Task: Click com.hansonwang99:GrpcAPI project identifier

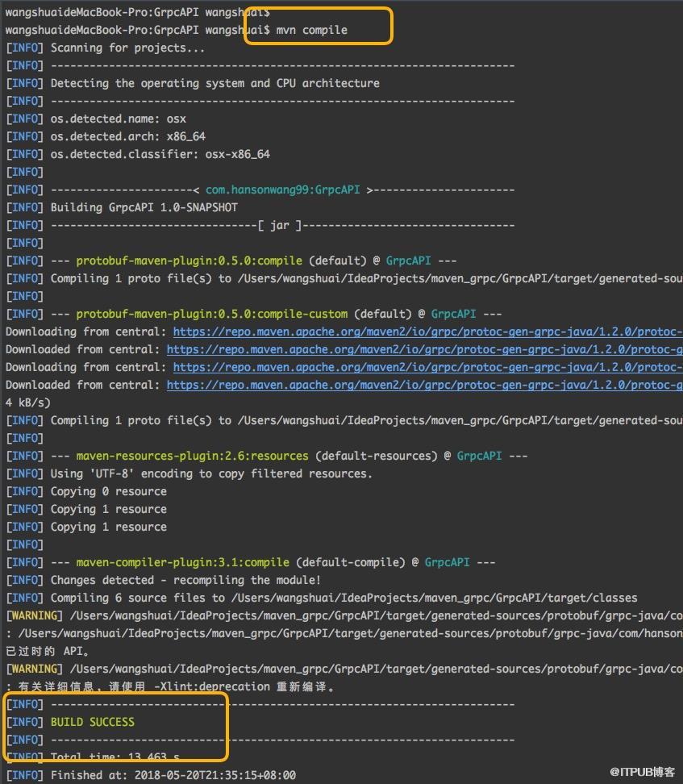Action: (x=282, y=190)
